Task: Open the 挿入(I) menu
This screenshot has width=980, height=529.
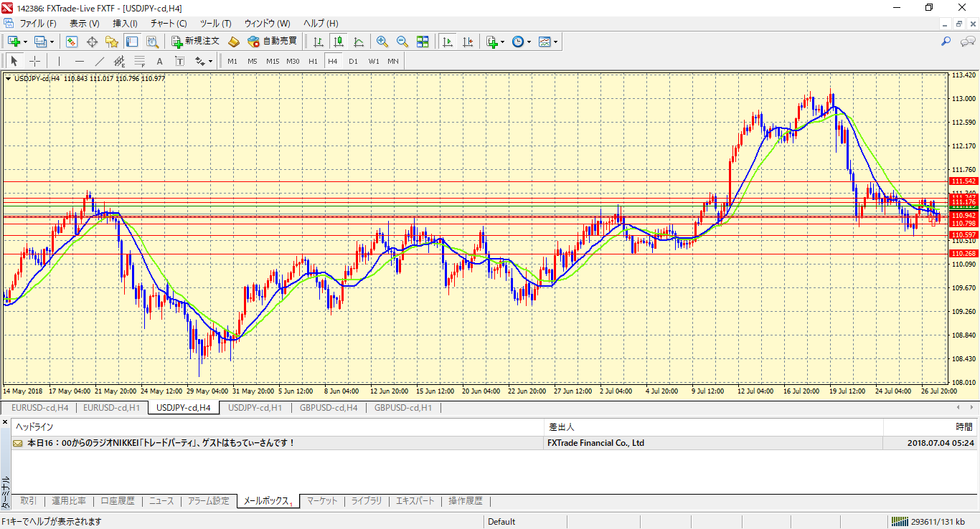Action: click(x=125, y=24)
